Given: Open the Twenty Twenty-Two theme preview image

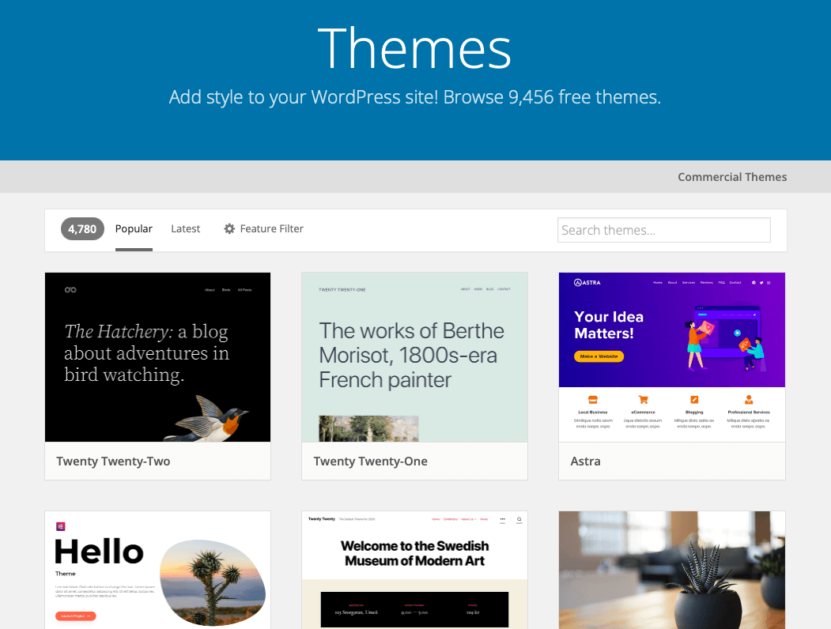Looking at the screenshot, I should [x=157, y=357].
